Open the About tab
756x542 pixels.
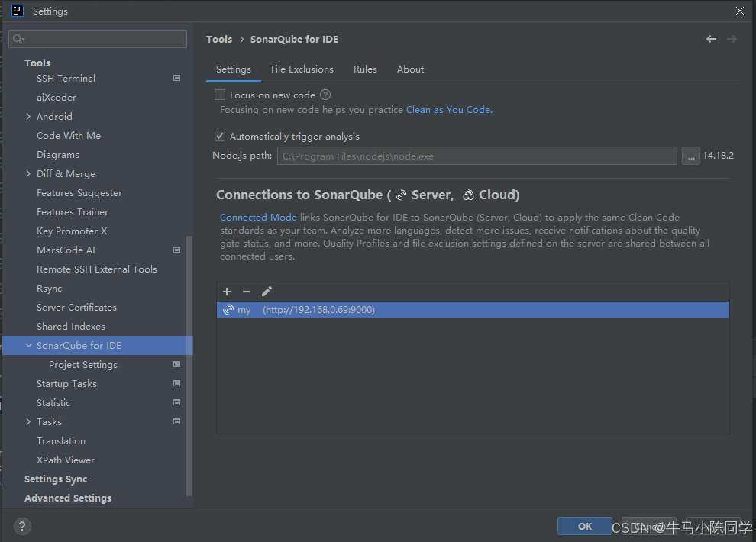(410, 69)
